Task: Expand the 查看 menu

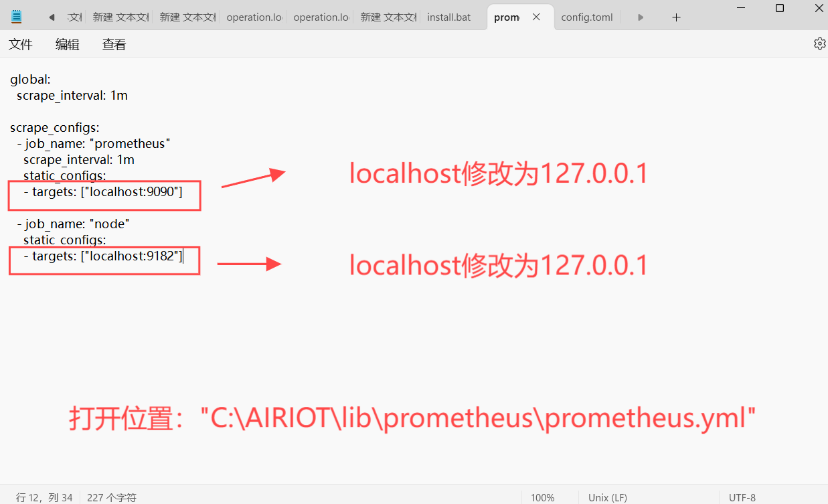Action: click(114, 44)
